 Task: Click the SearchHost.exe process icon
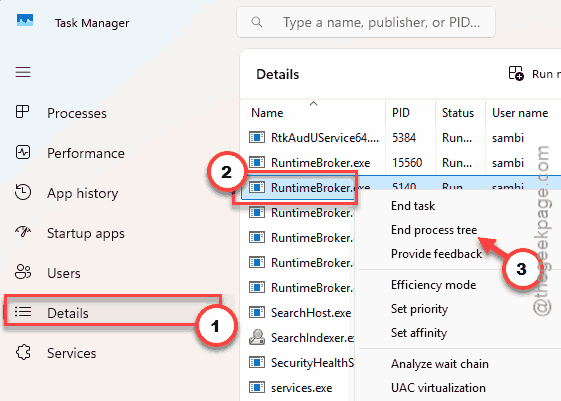click(257, 312)
